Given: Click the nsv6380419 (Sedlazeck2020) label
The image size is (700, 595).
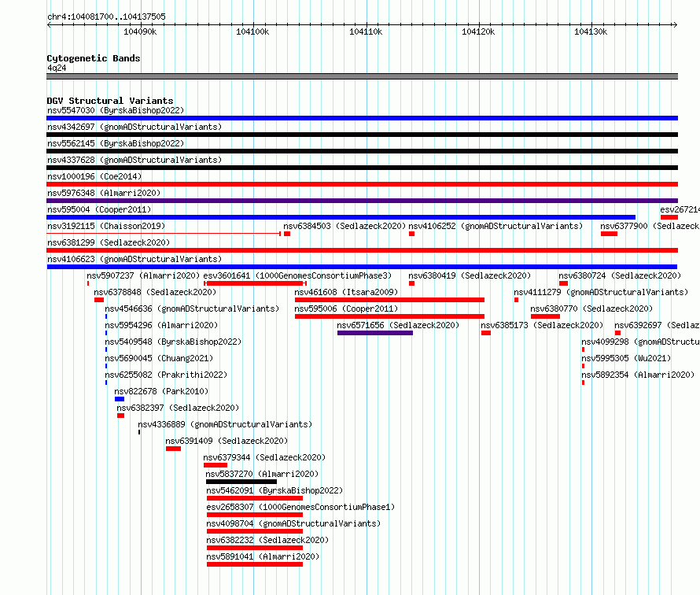Looking at the screenshot, I should [470, 275].
